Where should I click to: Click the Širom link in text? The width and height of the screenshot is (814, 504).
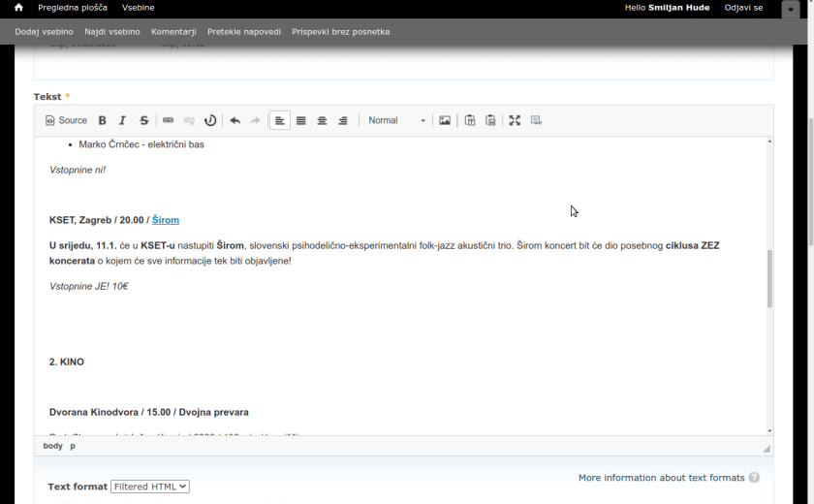pos(166,220)
